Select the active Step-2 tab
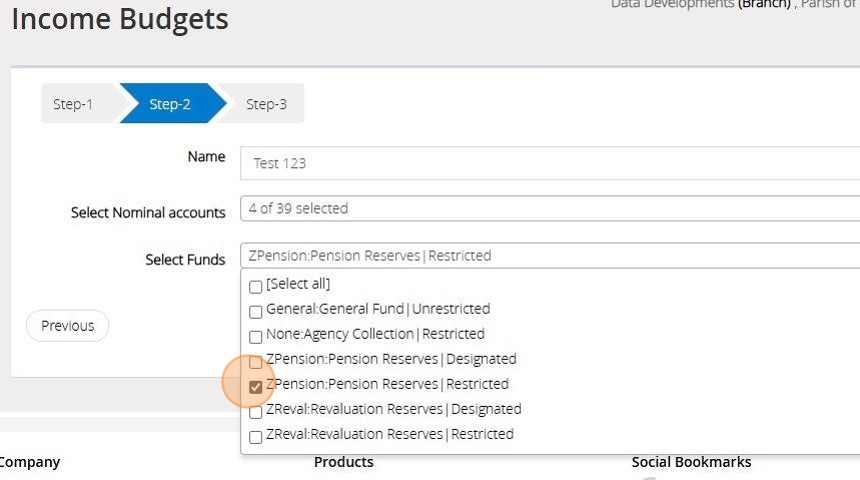Image resolution: width=860 pixels, height=480 pixels. point(170,104)
